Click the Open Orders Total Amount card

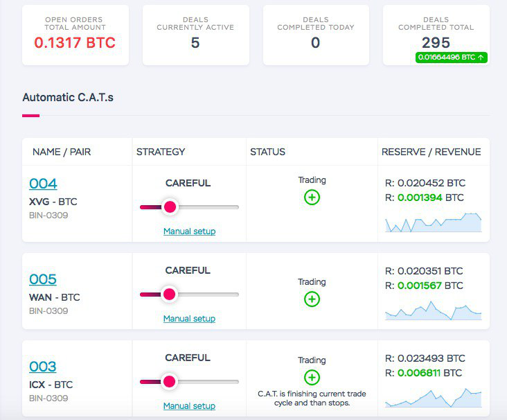(75, 35)
